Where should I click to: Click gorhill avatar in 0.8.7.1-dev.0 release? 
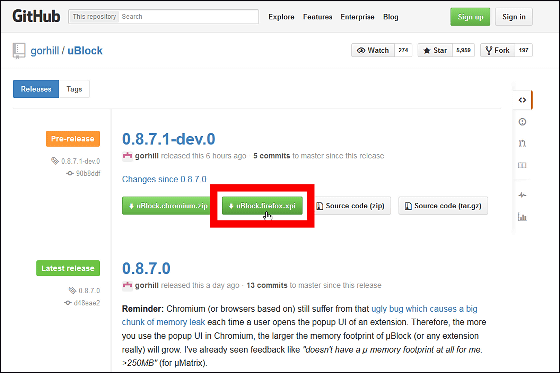tap(127, 156)
